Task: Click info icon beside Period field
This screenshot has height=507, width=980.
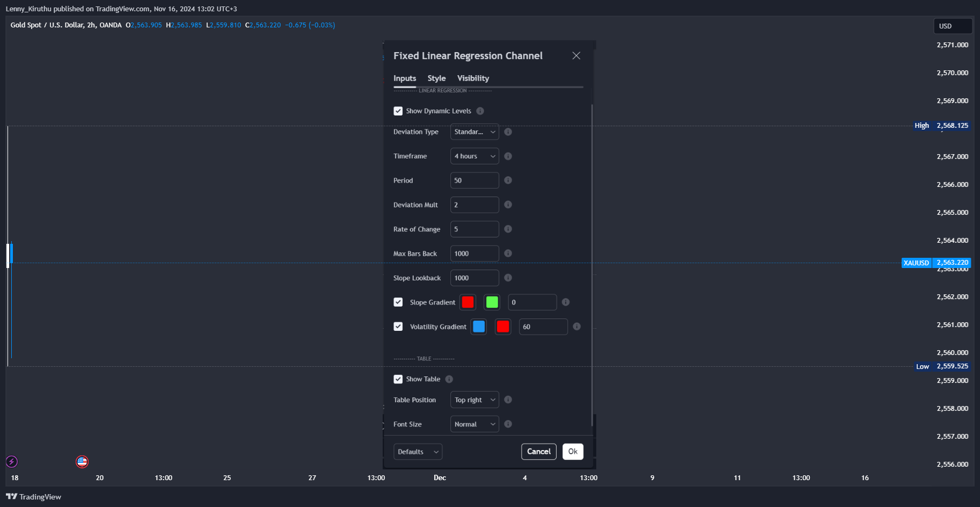Action: (508, 180)
